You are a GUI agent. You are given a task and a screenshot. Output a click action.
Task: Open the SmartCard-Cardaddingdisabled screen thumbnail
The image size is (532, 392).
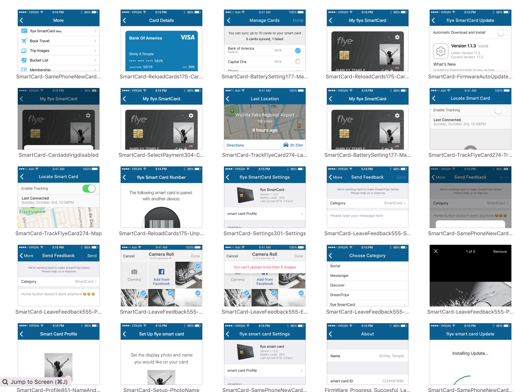coord(59,119)
